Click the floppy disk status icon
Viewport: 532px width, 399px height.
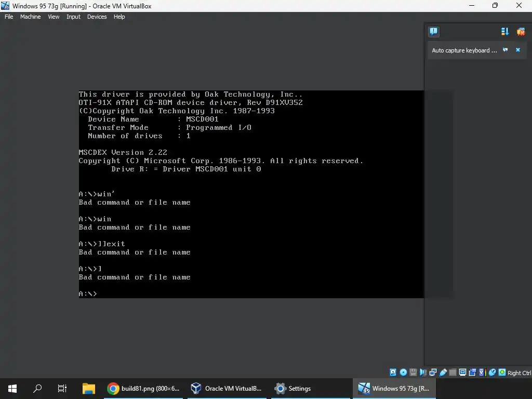point(413,372)
